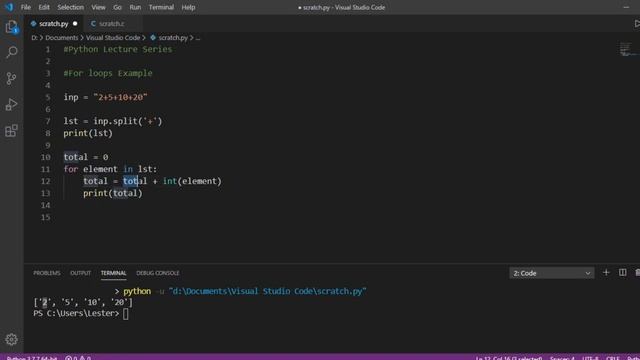The width and height of the screenshot is (640, 360).
Task: Open the Help menu
Action: [x=188, y=7]
